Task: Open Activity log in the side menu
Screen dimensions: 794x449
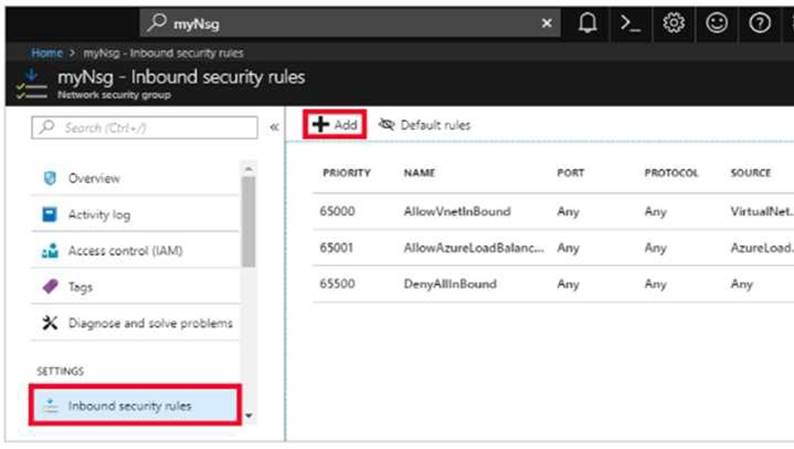Action: [x=135, y=215]
